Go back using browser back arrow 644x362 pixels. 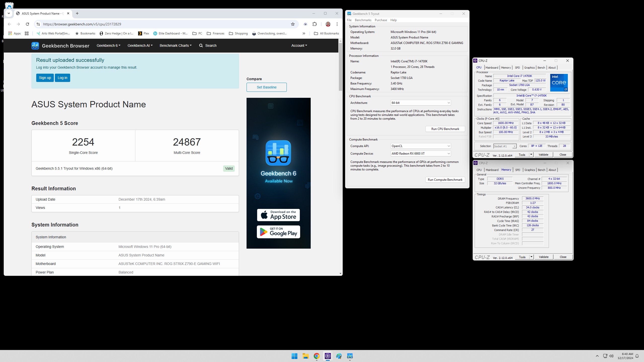[x=9, y=24]
